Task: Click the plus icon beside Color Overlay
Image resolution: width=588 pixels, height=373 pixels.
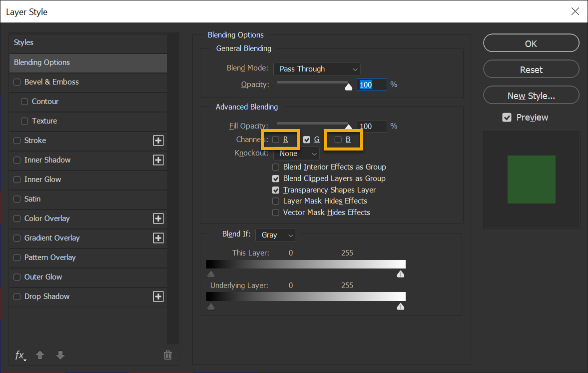Action: [158, 218]
